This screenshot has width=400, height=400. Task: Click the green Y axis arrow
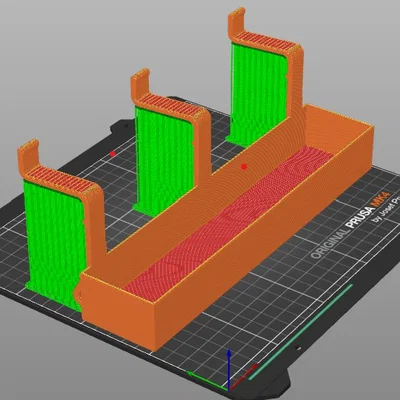[208, 382]
